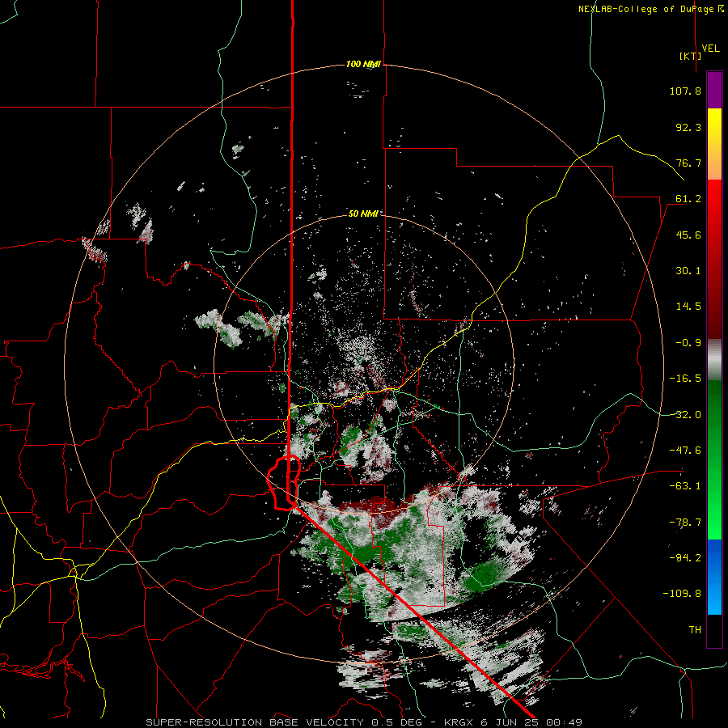728x728 pixels.
Task: Select the -47.6 knot scale value
Action: click(x=685, y=451)
